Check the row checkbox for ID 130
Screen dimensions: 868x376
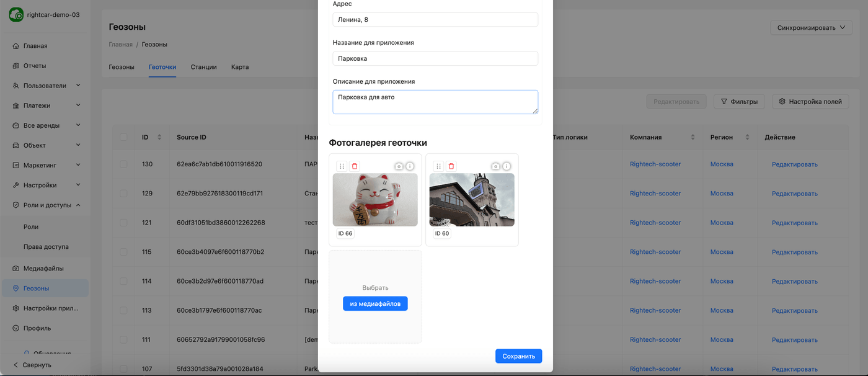pyautogui.click(x=124, y=164)
